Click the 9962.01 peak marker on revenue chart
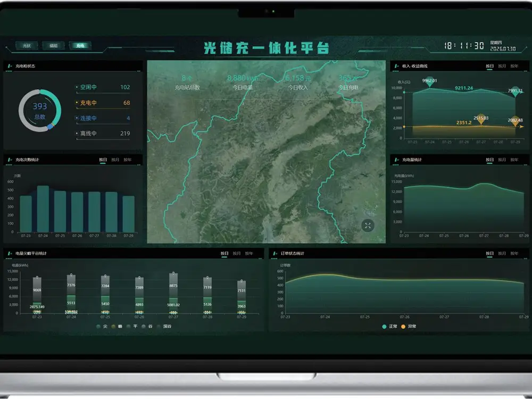 click(429, 81)
